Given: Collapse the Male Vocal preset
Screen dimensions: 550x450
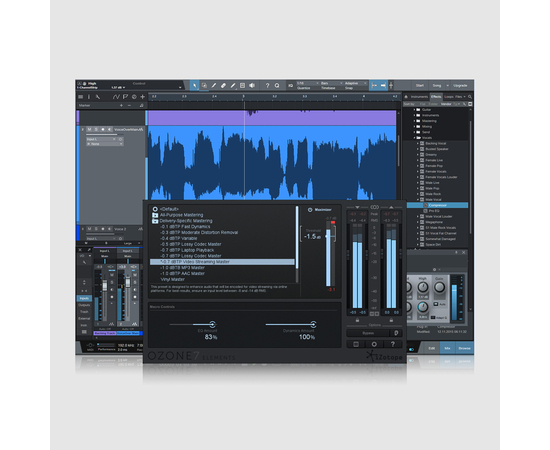Looking at the screenshot, I should 418,199.
